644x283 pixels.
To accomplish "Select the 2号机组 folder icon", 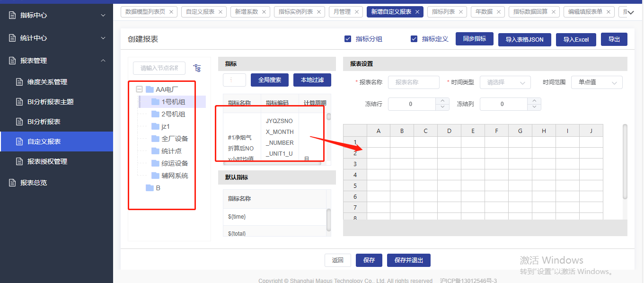I will pos(155,114).
